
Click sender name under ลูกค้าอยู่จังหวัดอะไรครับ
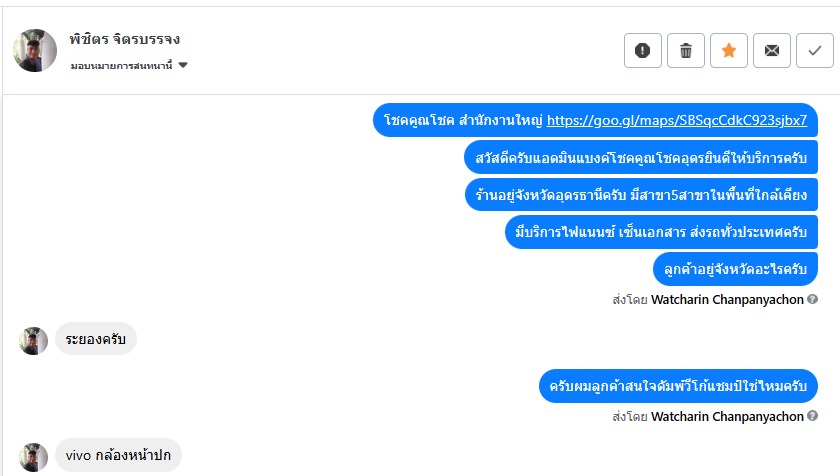click(x=727, y=299)
